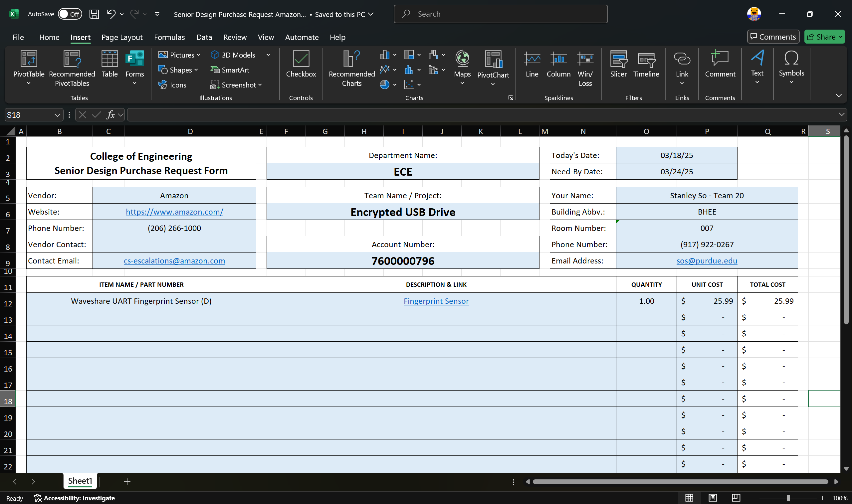This screenshot has width=852, height=504.
Task: Expand the Name Box dropdown
Action: (57, 115)
